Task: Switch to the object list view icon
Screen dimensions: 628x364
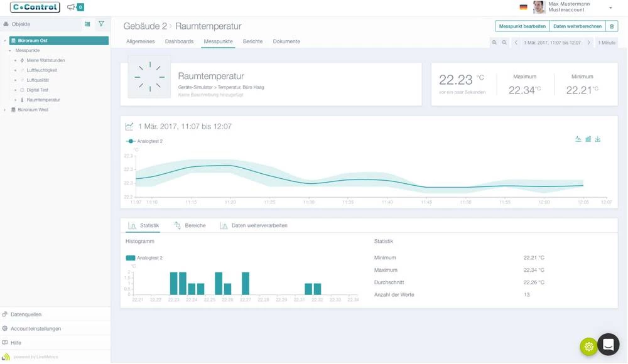Action: click(x=87, y=24)
